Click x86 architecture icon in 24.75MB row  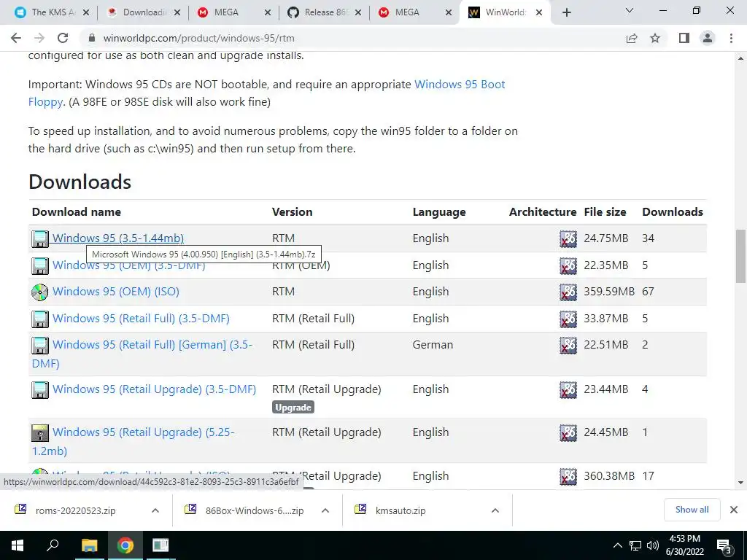tap(568, 238)
